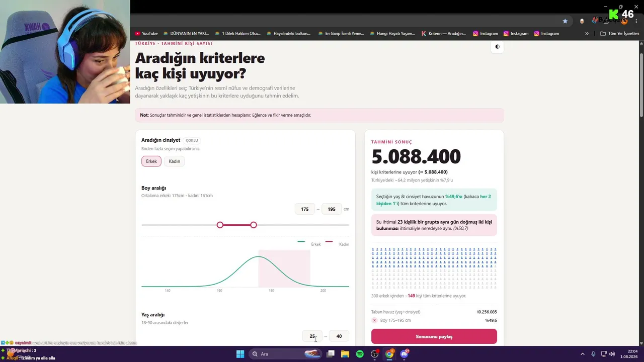
Task: Click the microphone icon in system tray
Action: tap(594, 354)
